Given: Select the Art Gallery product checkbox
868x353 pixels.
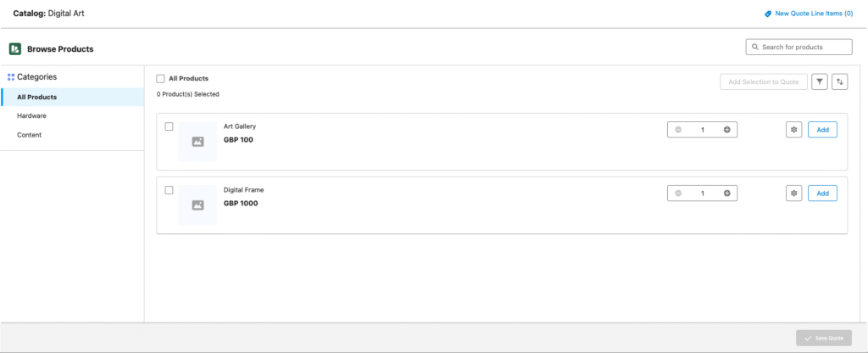Looking at the screenshot, I should 169,126.
